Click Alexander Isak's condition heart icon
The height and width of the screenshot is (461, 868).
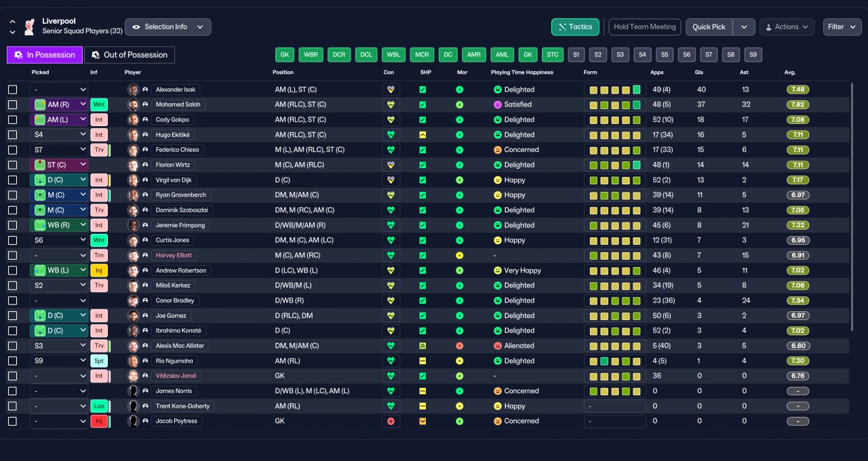point(391,89)
